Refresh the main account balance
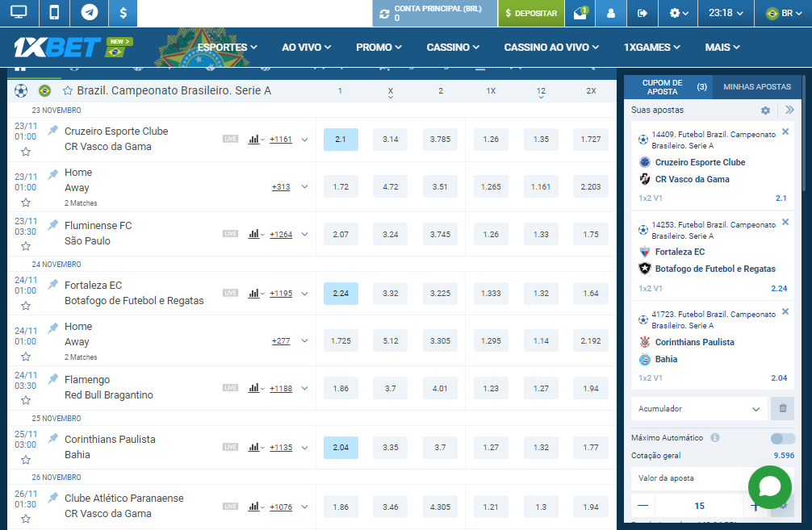This screenshot has width=812, height=530. click(x=384, y=14)
